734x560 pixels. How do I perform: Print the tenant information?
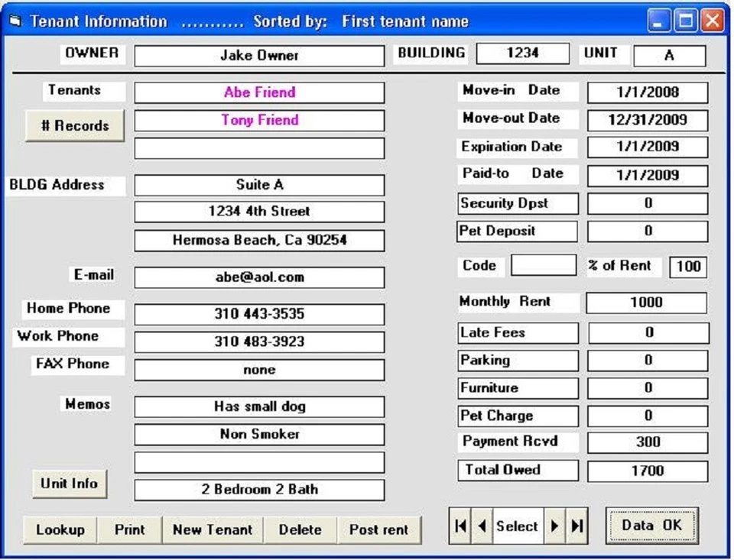pyautogui.click(x=130, y=529)
